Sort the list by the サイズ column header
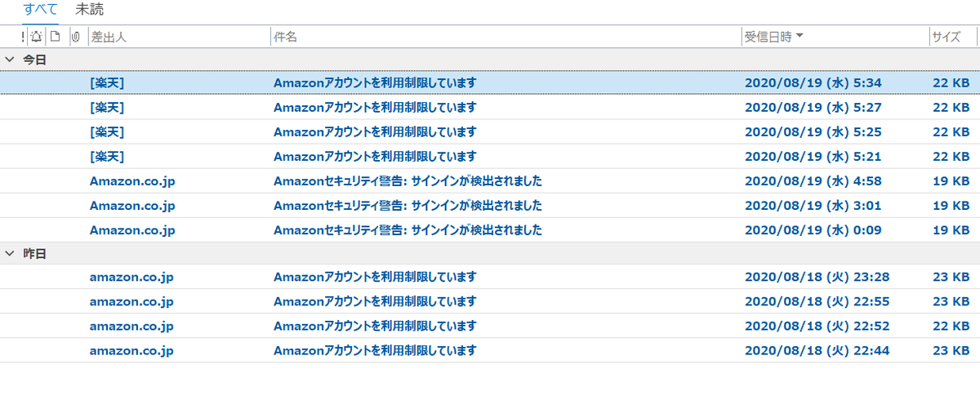This screenshot has height=396, width=980. (947, 37)
